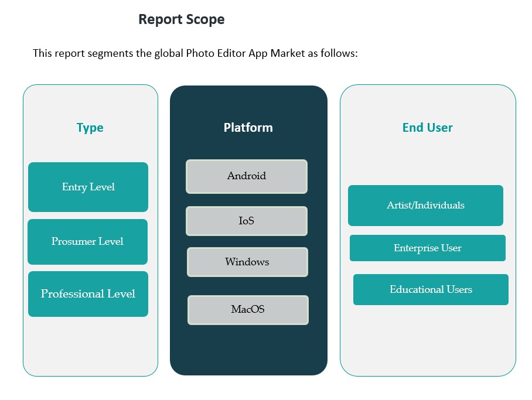The width and height of the screenshot is (532, 400).
Task: Click the Type column heading
Action: coord(90,128)
